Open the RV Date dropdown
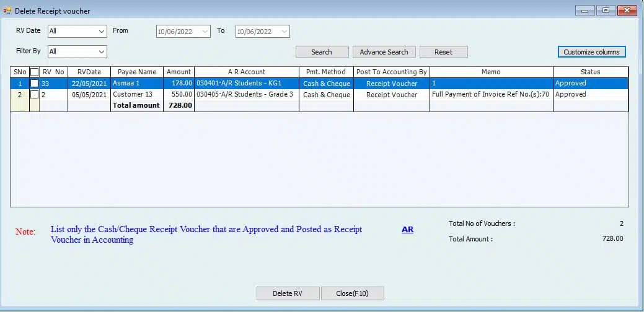Image resolution: width=644 pixels, height=312 pixels. coord(102,31)
